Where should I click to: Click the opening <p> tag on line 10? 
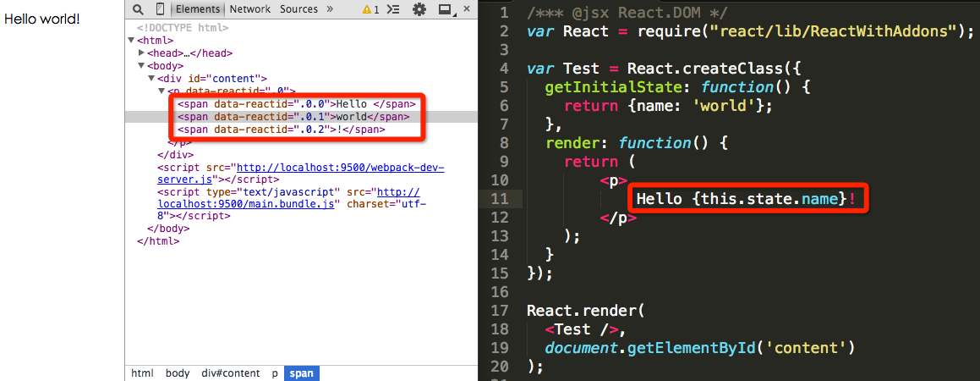[614, 181]
